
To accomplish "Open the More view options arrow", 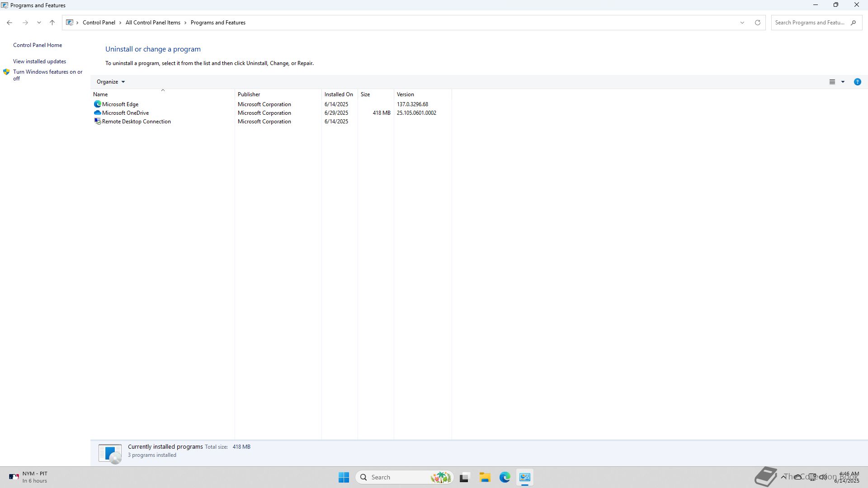I will point(843,82).
